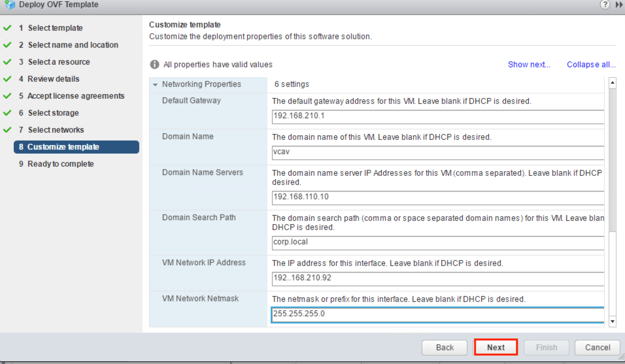Screen dimensions: 625x364
Task: Click the Deploy OVF Template title icon
Action: [10, 5]
